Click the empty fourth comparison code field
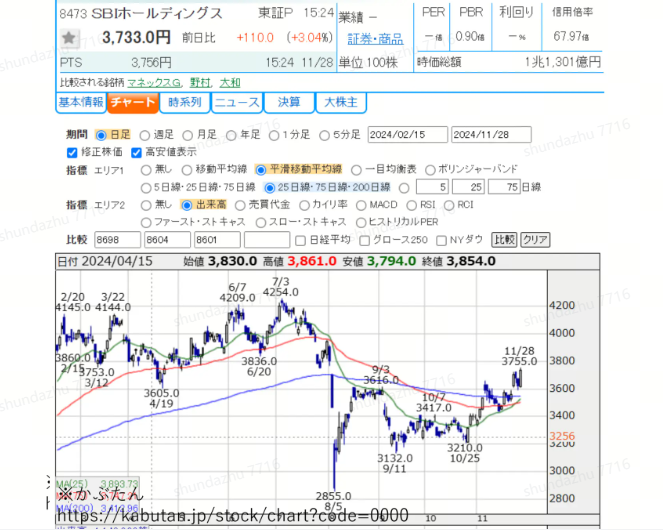Screen dimensions: 663x530 (267, 240)
